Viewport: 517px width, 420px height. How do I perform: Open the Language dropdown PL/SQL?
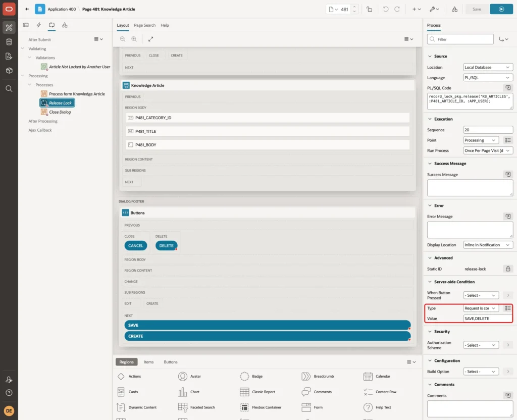[x=488, y=77]
